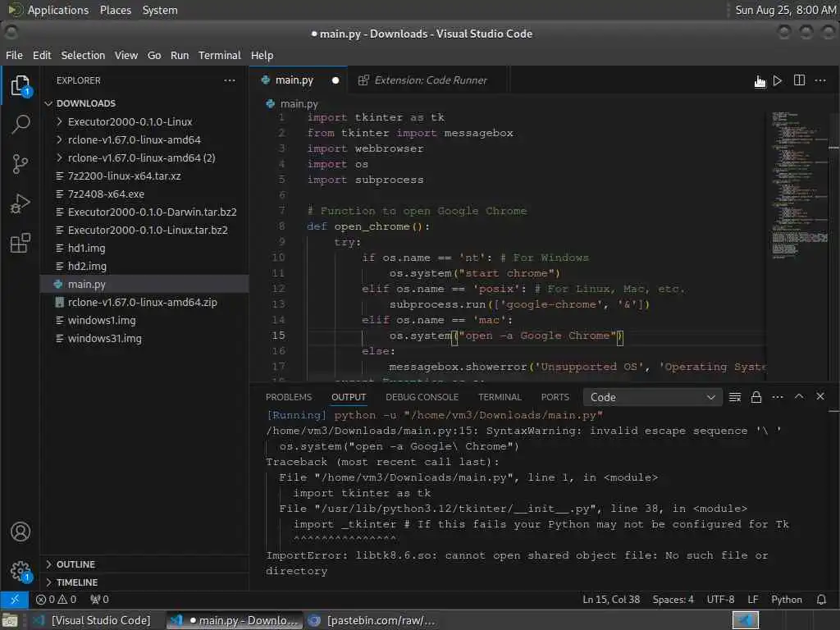Screen dimensions: 840x630
Task: Click Python language mode in status bar
Action: 787,600
